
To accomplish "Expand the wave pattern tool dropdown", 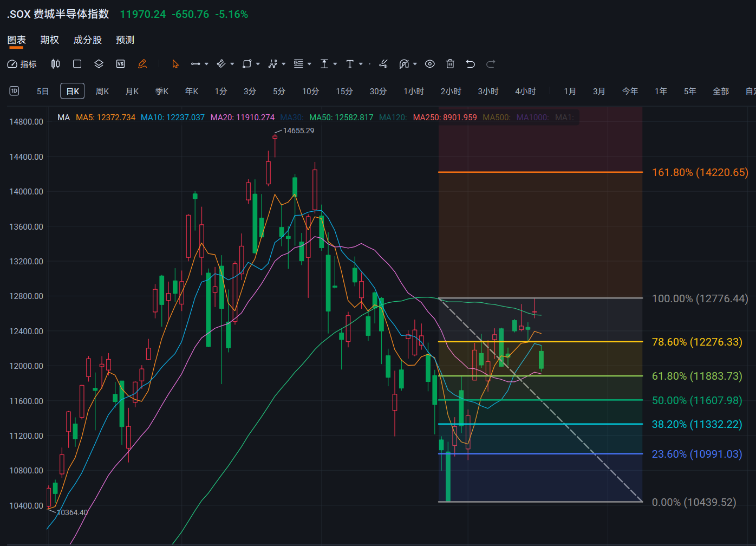I will pyautogui.click(x=284, y=64).
